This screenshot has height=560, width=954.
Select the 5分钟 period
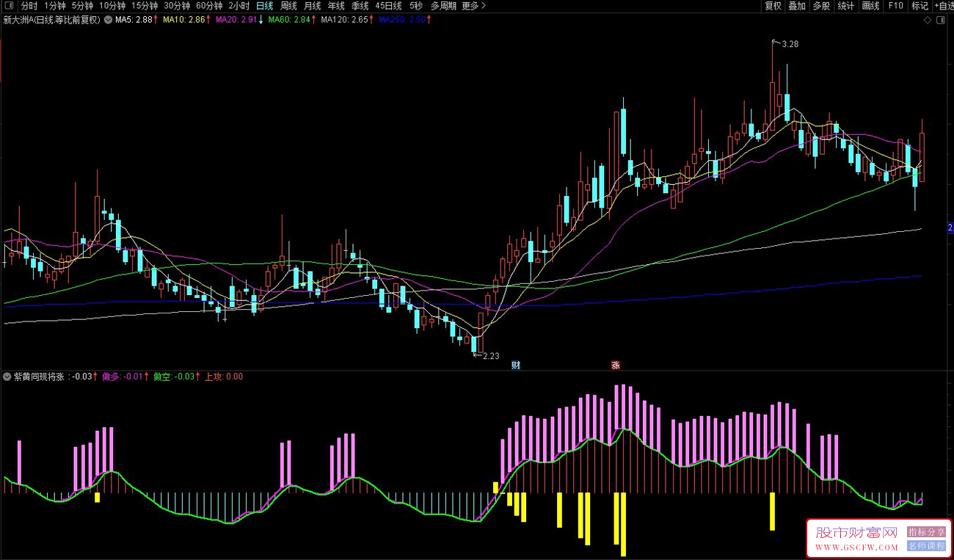click(83, 6)
